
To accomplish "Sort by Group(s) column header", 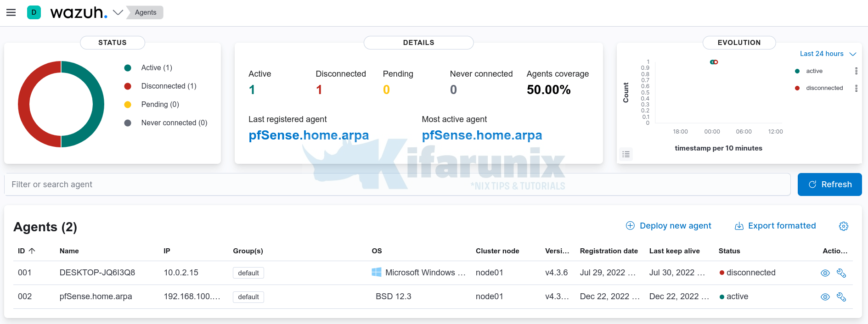I will click(x=248, y=251).
